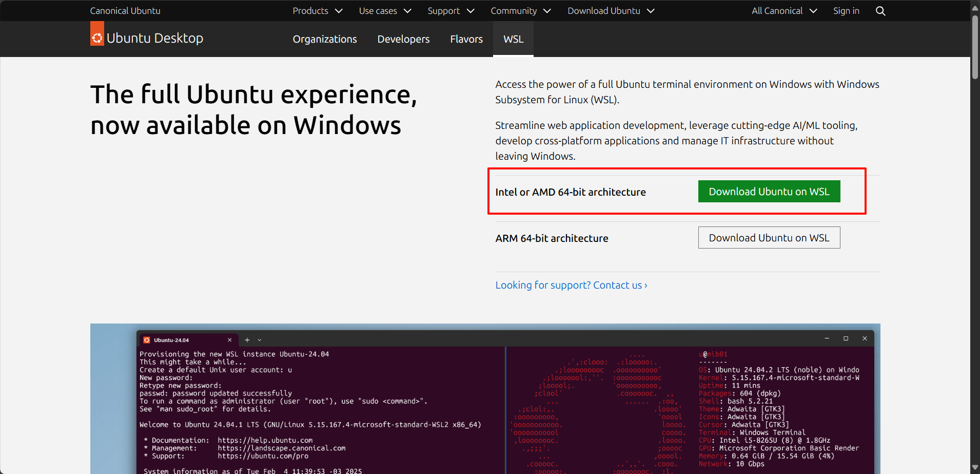This screenshot has height=474, width=980.
Task: Expand the Community menu
Action: 520,11
